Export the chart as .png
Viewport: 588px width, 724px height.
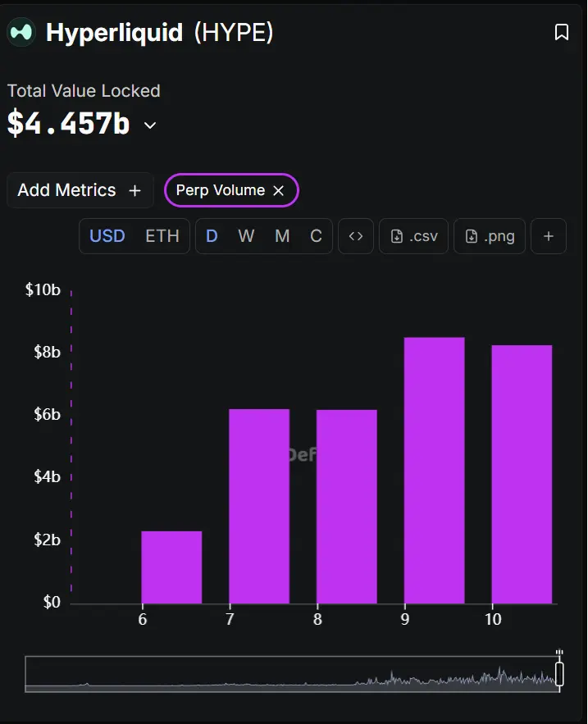tap(490, 236)
